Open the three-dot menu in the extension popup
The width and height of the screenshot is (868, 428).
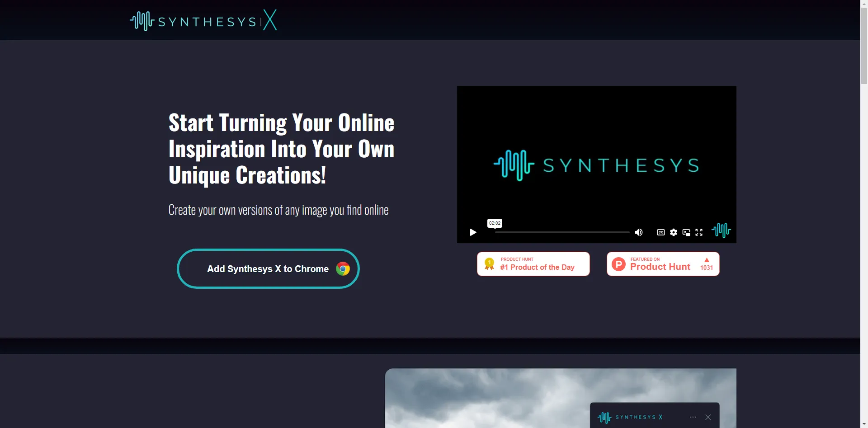click(693, 417)
